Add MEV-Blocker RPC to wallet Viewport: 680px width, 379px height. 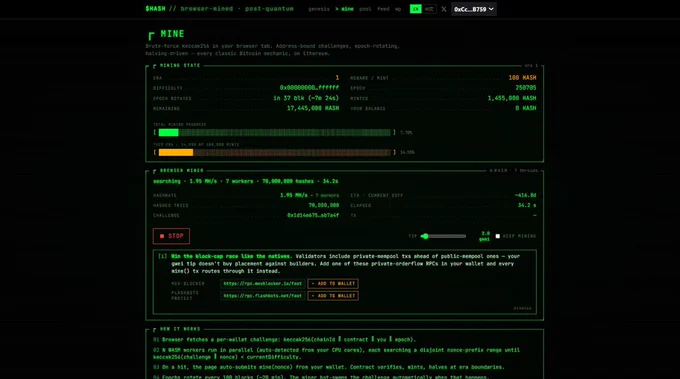(x=333, y=284)
